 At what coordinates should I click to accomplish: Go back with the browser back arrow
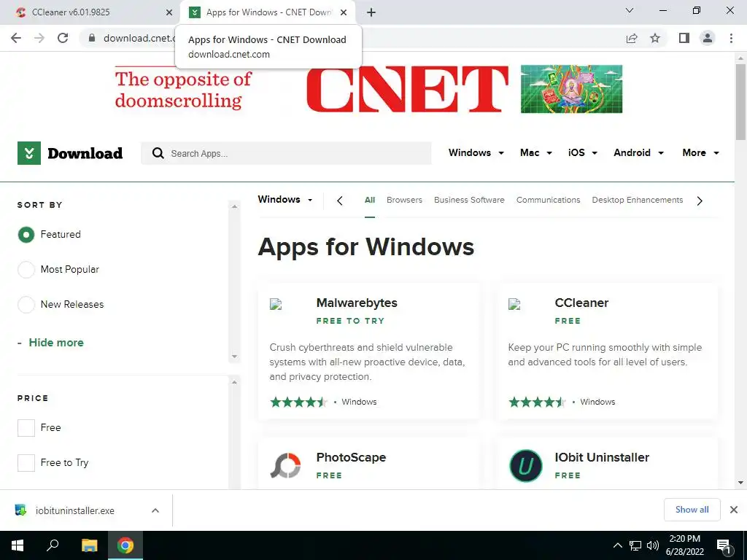coord(16,38)
